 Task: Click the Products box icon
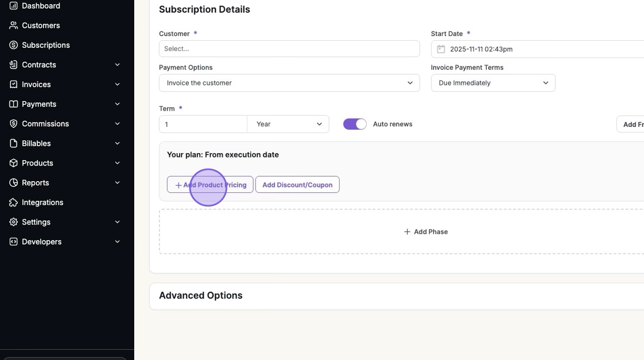tap(13, 163)
